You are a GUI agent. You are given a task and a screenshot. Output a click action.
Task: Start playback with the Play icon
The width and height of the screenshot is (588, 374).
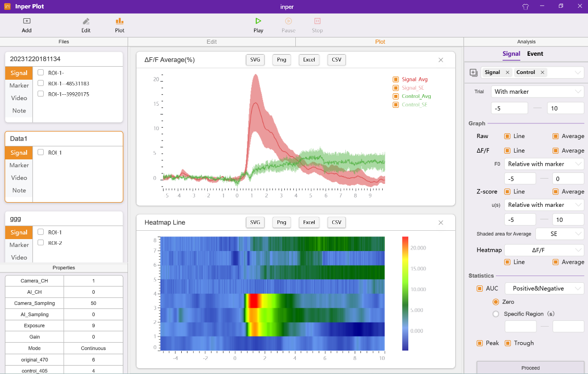pos(258,21)
